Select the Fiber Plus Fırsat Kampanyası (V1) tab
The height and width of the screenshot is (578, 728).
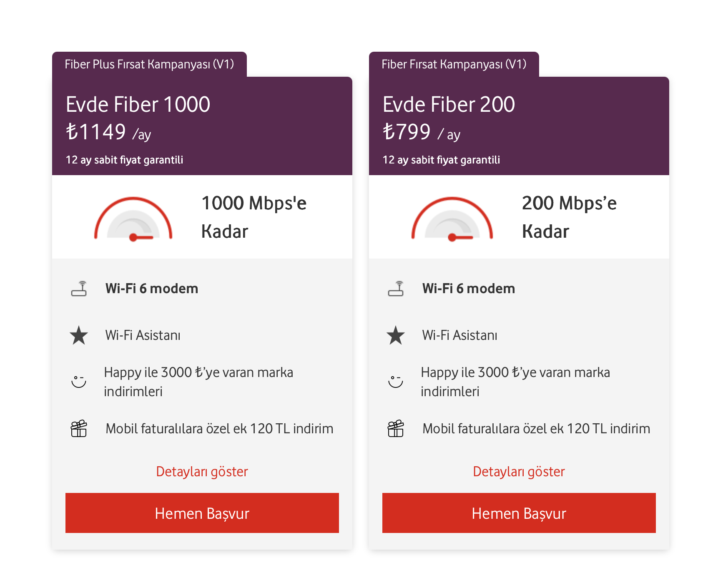(x=149, y=64)
